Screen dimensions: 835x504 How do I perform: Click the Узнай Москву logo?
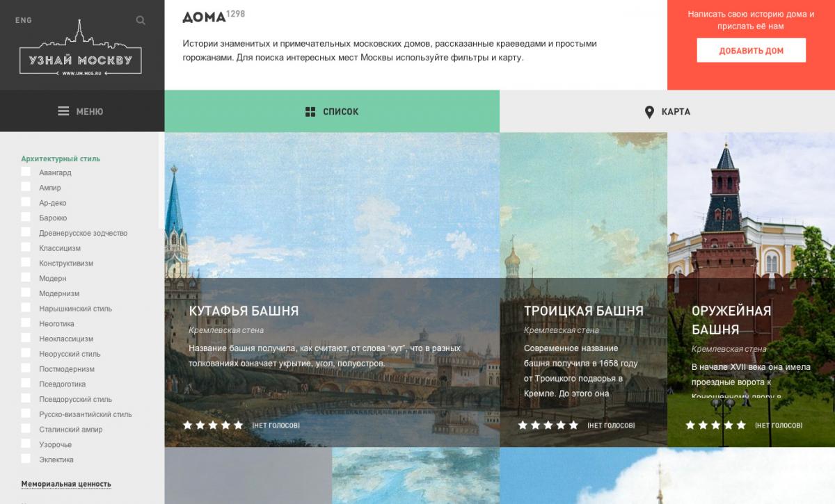pos(81,49)
